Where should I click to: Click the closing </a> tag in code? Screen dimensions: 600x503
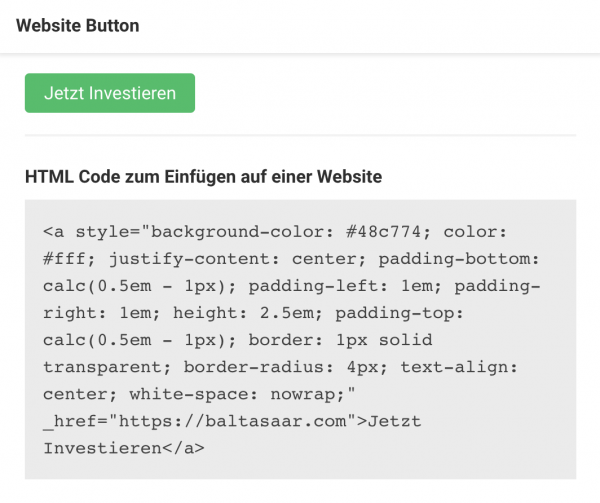point(183,448)
